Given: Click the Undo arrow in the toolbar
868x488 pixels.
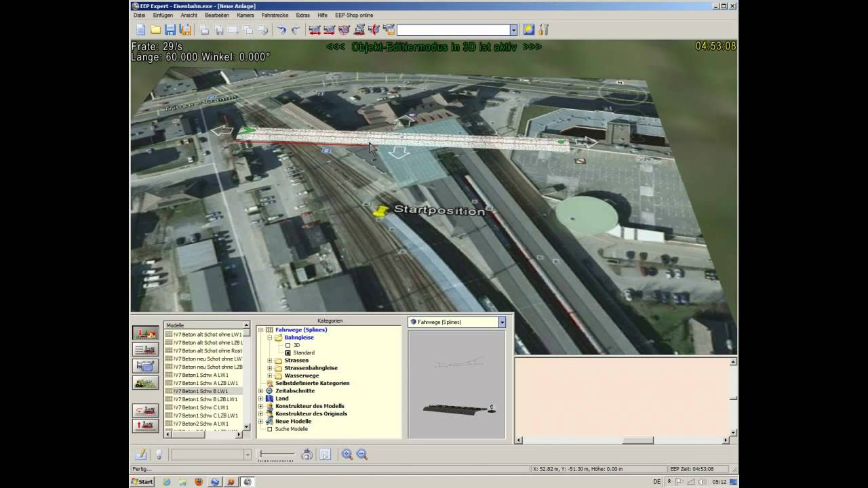Looking at the screenshot, I should coord(281,30).
